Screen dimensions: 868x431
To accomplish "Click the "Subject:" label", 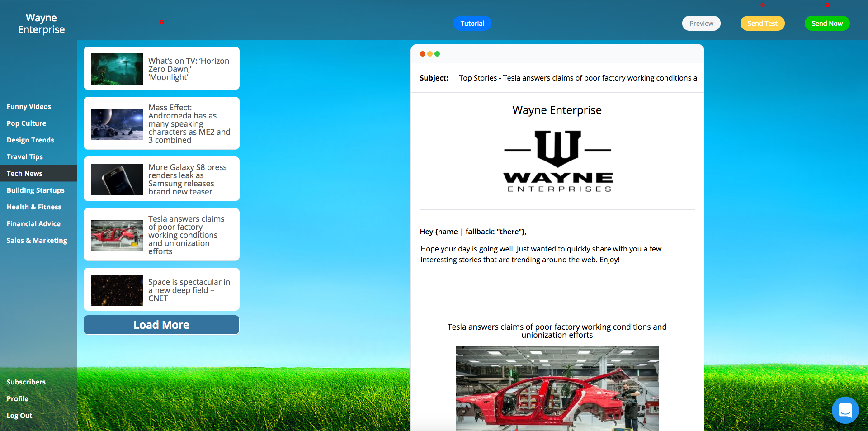I will (434, 78).
